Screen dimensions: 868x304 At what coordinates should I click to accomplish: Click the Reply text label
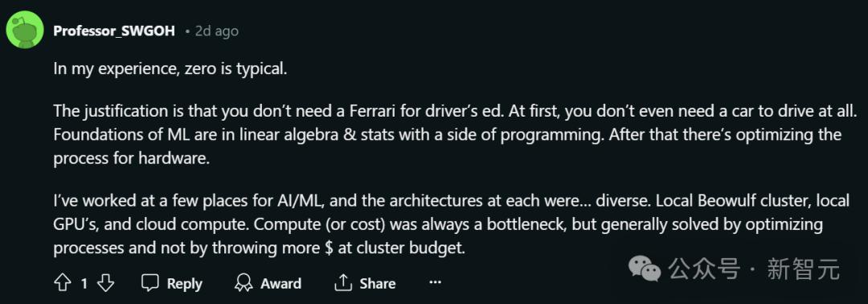184,284
